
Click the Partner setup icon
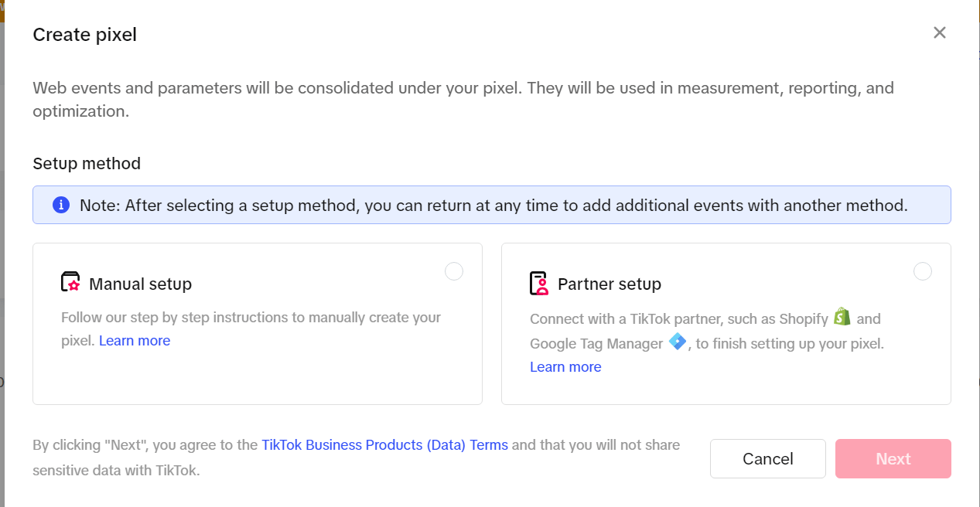(x=538, y=284)
